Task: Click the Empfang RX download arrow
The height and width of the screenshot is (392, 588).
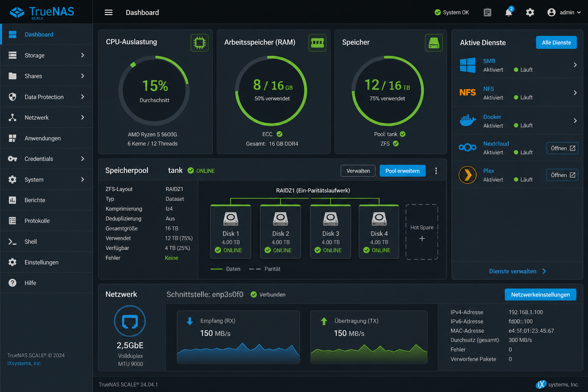Action: [x=190, y=321]
